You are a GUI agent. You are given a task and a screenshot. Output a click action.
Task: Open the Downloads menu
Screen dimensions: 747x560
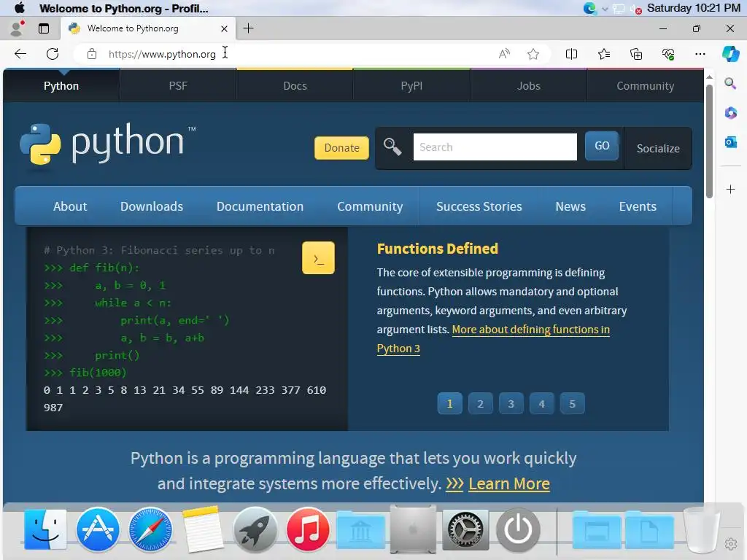(152, 206)
